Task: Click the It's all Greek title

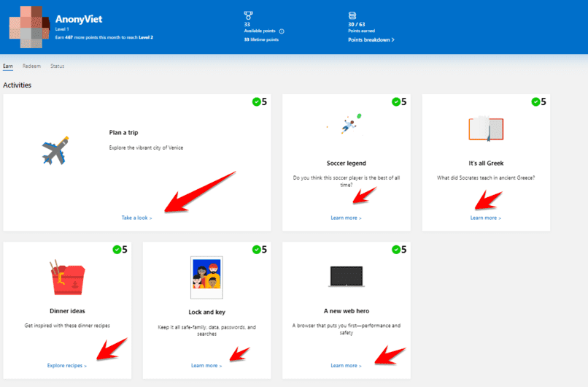Action: (x=486, y=164)
